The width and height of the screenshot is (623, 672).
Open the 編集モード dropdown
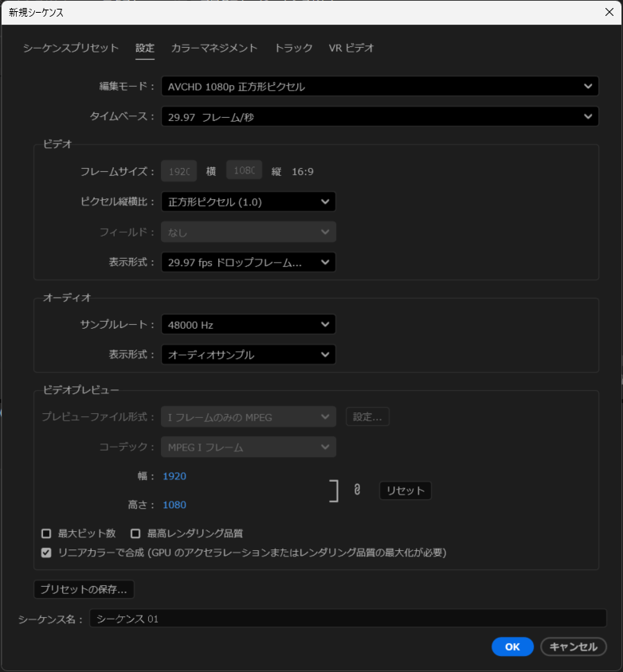[379, 87]
